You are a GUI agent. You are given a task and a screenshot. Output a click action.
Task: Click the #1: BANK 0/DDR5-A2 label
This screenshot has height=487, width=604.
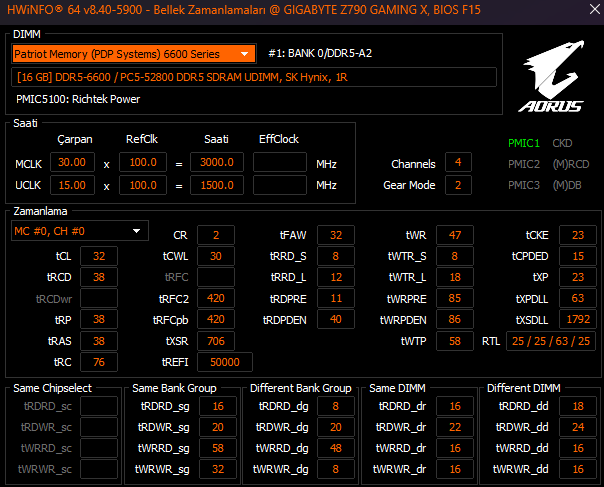pyautogui.click(x=320, y=54)
